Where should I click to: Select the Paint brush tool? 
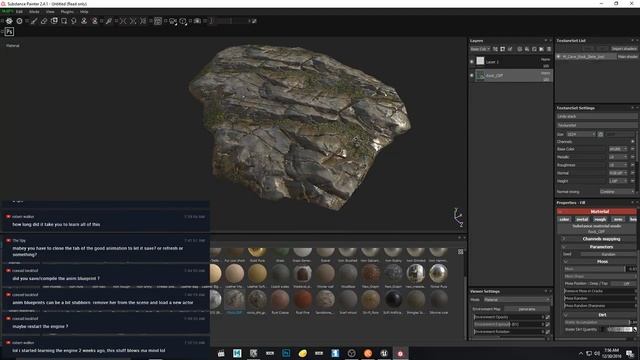click(34, 21)
